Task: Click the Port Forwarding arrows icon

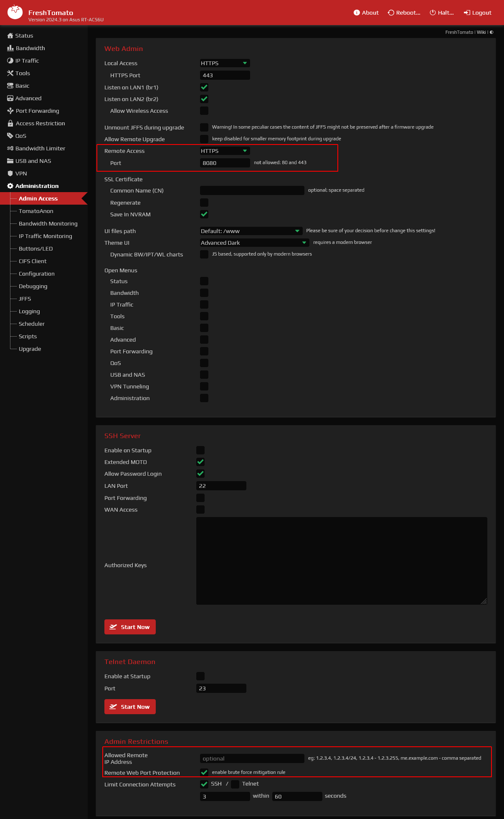Action: (10, 111)
